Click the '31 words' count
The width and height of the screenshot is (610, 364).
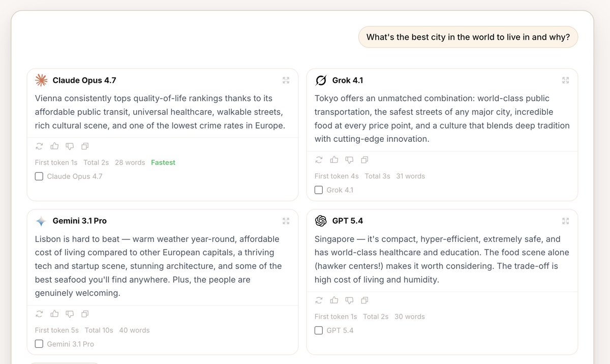tap(411, 176)
